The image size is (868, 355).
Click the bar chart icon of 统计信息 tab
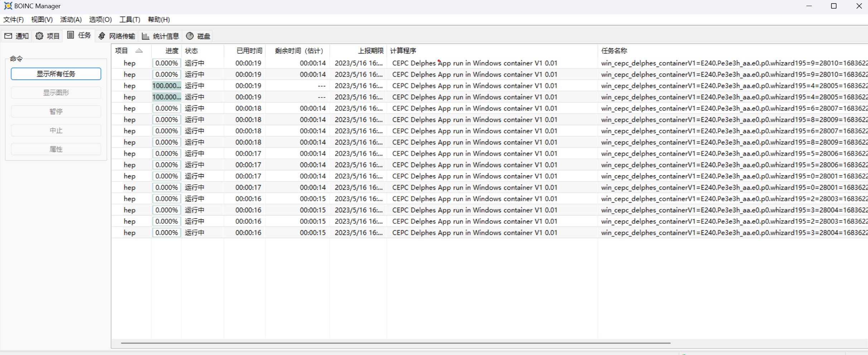(x=145, y=36)
